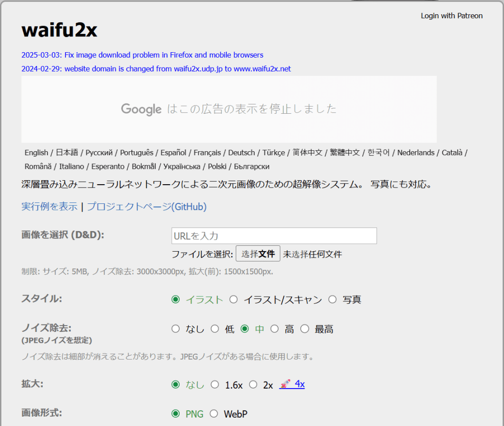Click the ファイルを選択: label
Viewport: 504px width, 426px height.
coord(202,254)
